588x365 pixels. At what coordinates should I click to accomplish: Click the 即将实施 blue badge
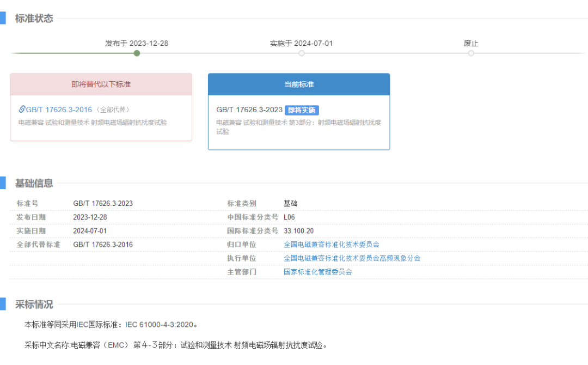click(x=302, y=109)
